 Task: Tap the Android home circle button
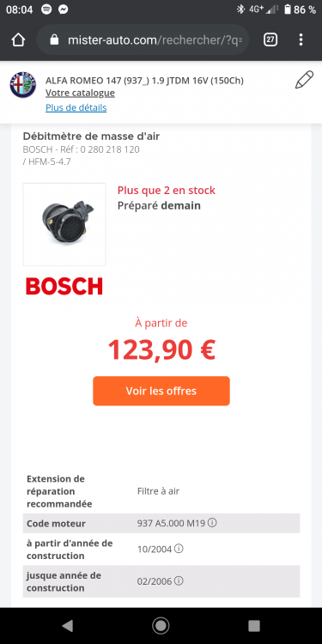[x=161, y=625]
